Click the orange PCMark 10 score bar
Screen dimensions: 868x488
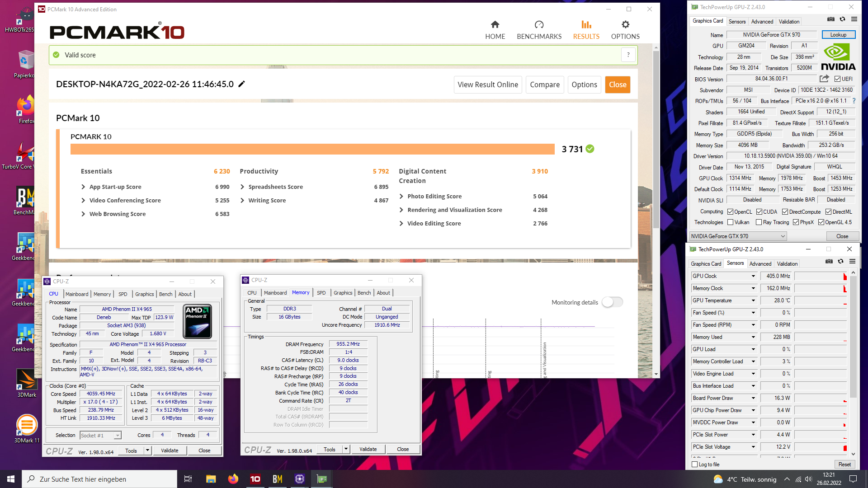point(312,149)
